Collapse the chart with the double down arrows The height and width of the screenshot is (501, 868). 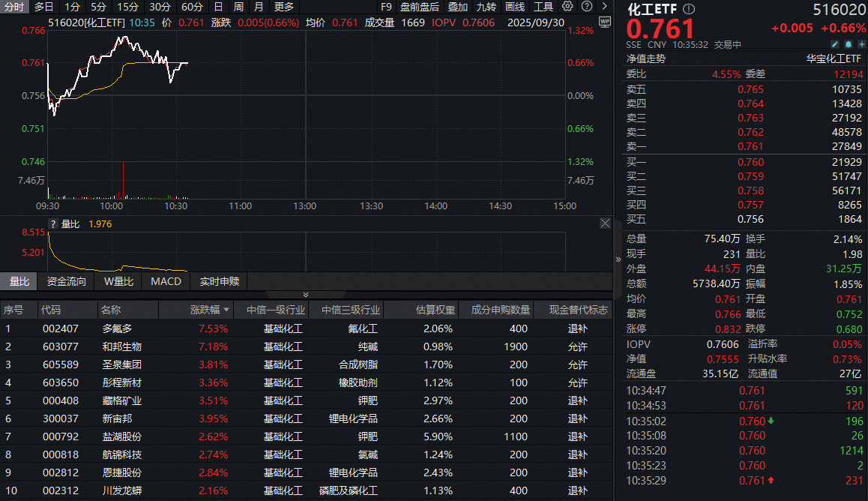tap(305, 294)
